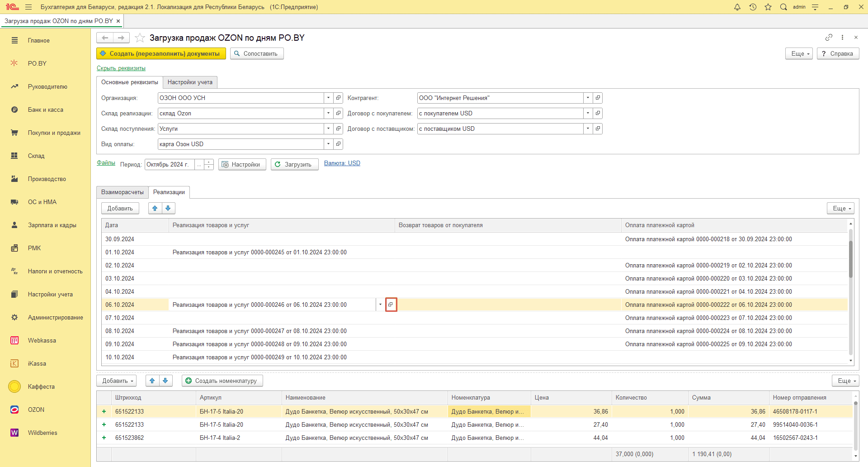The height and width of the screenshot is (467, 868).
Task: Expand Склад реализации dropdown list
Action: [329, 113]
